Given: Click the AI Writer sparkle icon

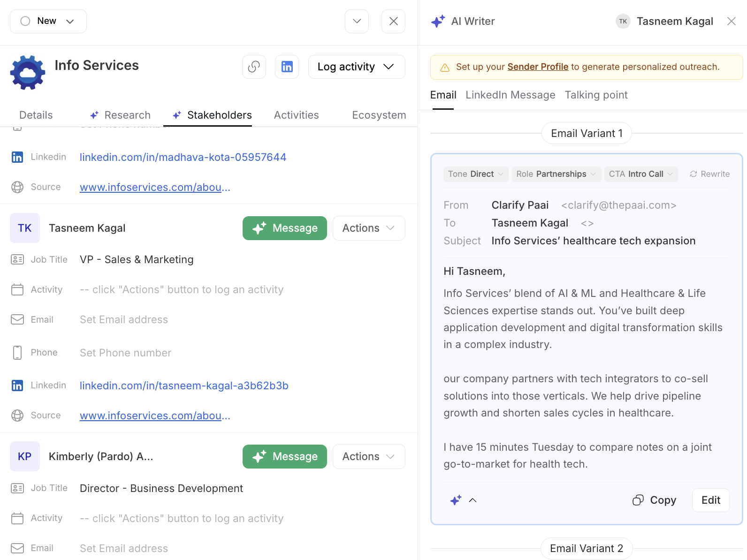Looking at the screenshot, I should [438, 21].
